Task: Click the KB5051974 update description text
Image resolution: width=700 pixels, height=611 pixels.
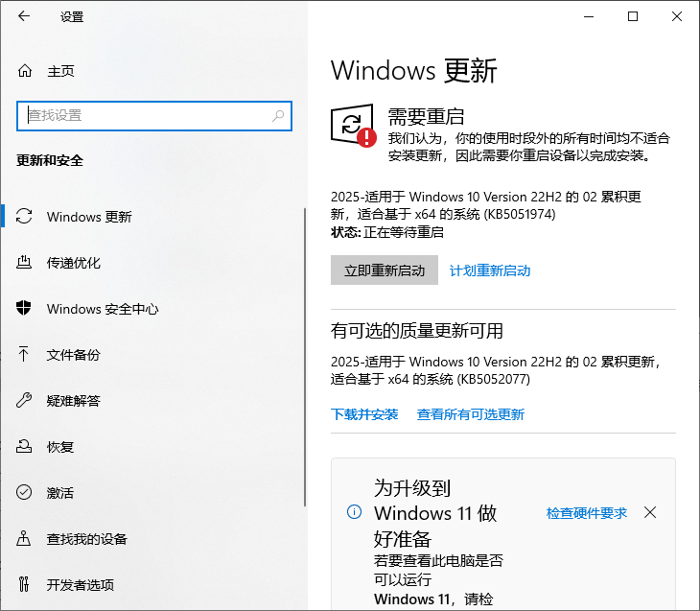Action: [x=486, y=205]
